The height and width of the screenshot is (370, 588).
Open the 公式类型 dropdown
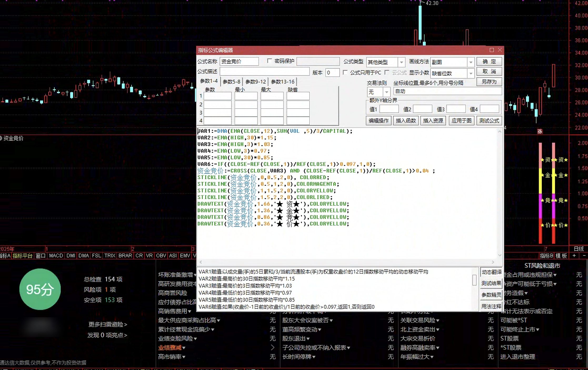(x=401, y=62)
